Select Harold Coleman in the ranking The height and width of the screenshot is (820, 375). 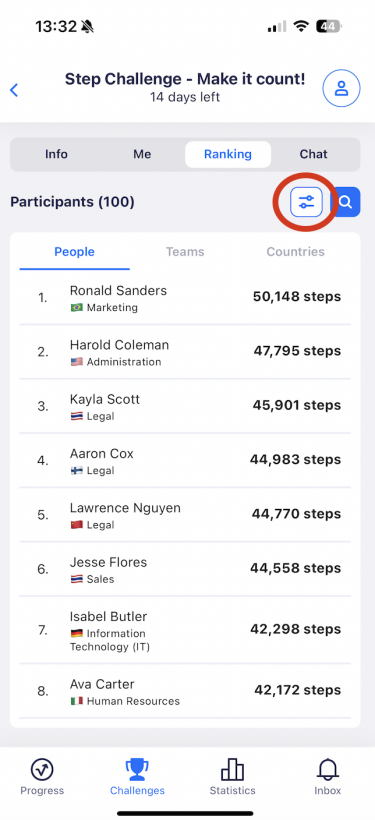pyautogui.click(x=185, y=352)
